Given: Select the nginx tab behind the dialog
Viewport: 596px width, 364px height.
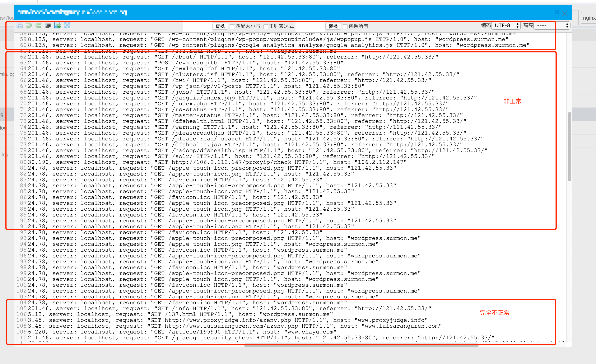Looking at the screenshot, I should coord(589,18).
